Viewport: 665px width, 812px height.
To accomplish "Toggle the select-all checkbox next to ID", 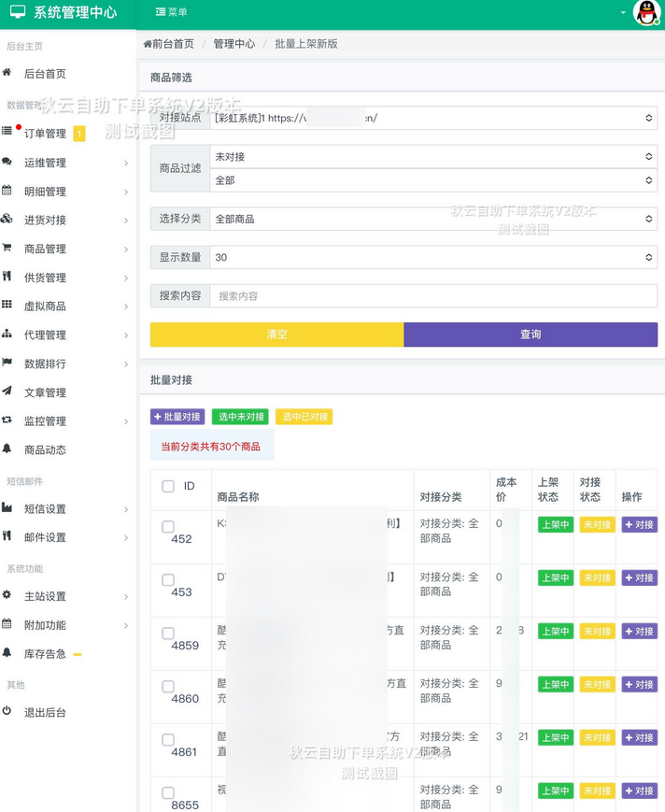I will tap(168, 486).
